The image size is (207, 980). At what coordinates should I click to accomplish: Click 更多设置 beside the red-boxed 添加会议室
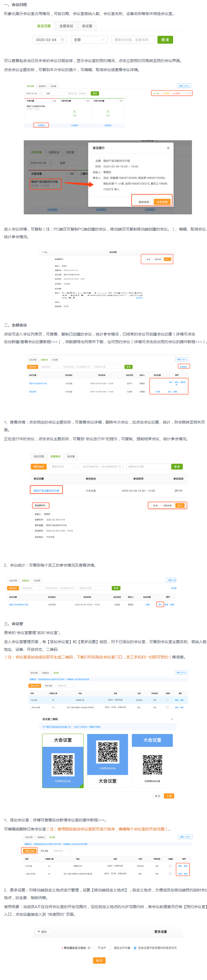pyautogui.click(x=45, y=851)
